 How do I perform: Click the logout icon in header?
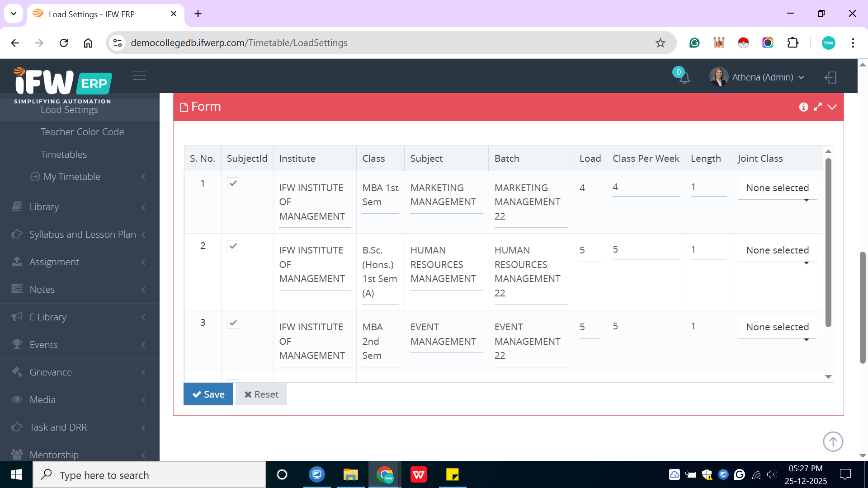tap(830, 77)
